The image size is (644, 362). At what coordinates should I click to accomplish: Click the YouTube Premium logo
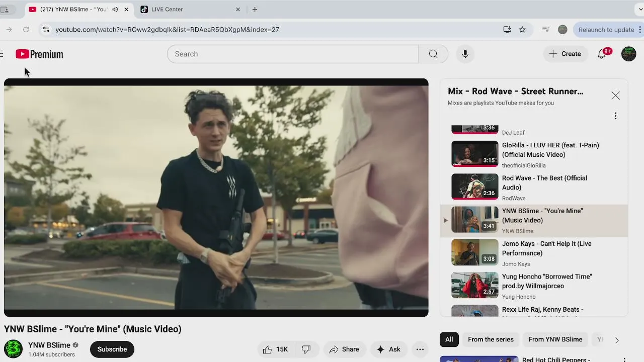pyautogui.click(x=39, y=54)
